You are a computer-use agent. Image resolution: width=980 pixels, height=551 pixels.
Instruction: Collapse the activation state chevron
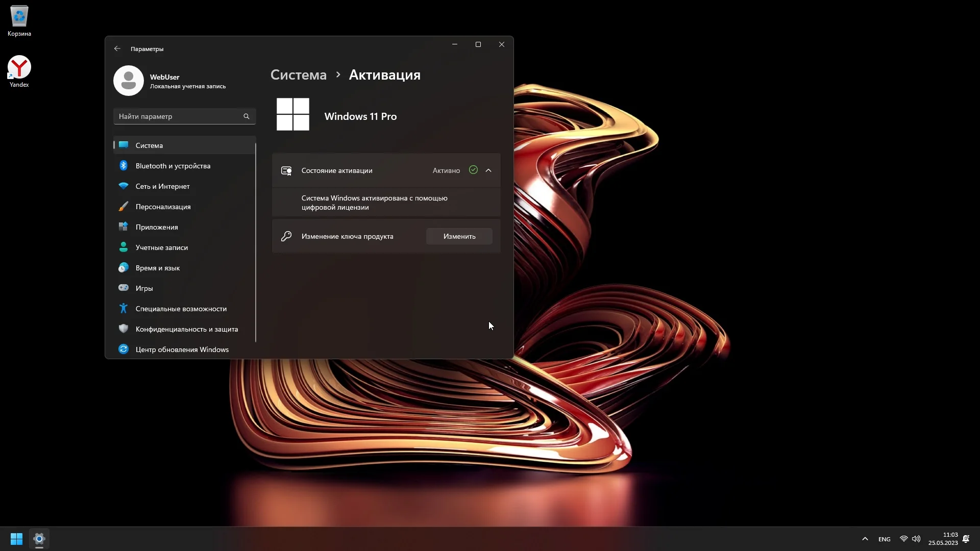[x=488, y=170]
